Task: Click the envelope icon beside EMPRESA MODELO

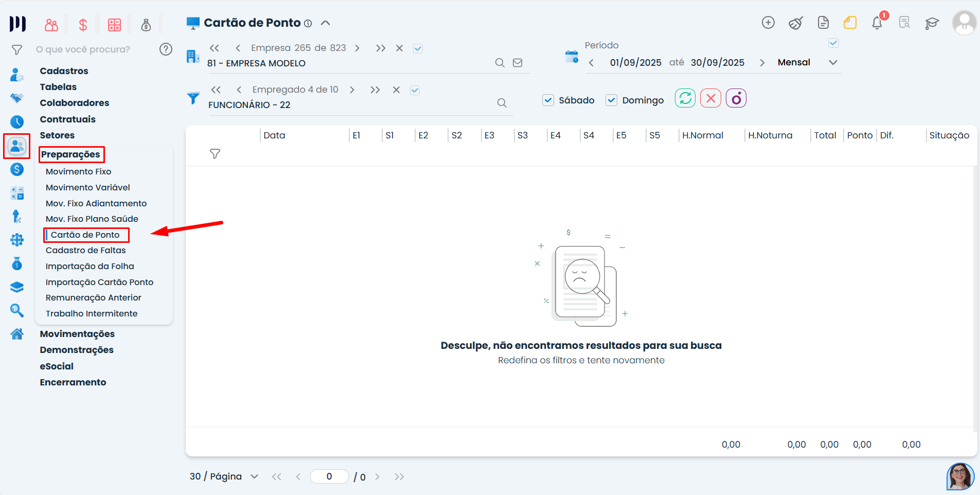Action: tap(518, 63)
